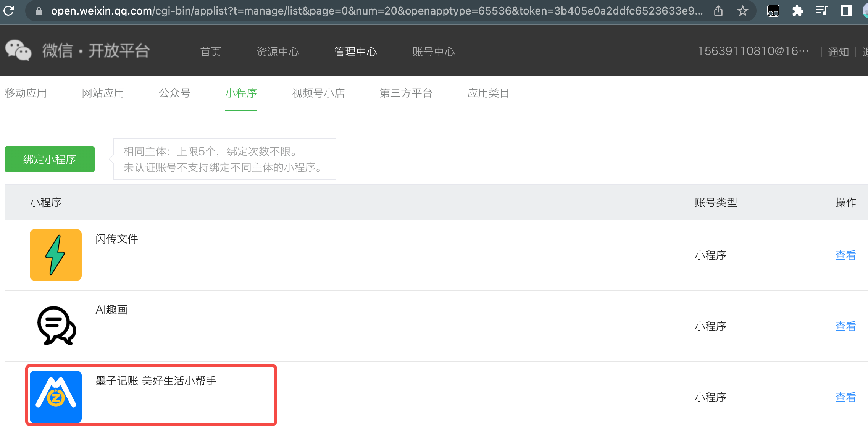
Task: Click the AI趣画 chat bubble icon
Action: [x=56, y=326]
